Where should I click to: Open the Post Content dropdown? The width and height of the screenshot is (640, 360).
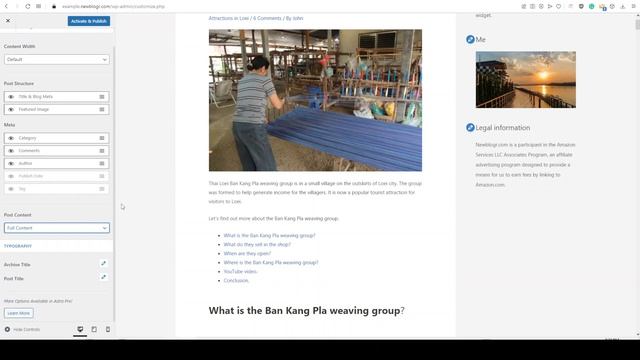click(x=57, y=228)
